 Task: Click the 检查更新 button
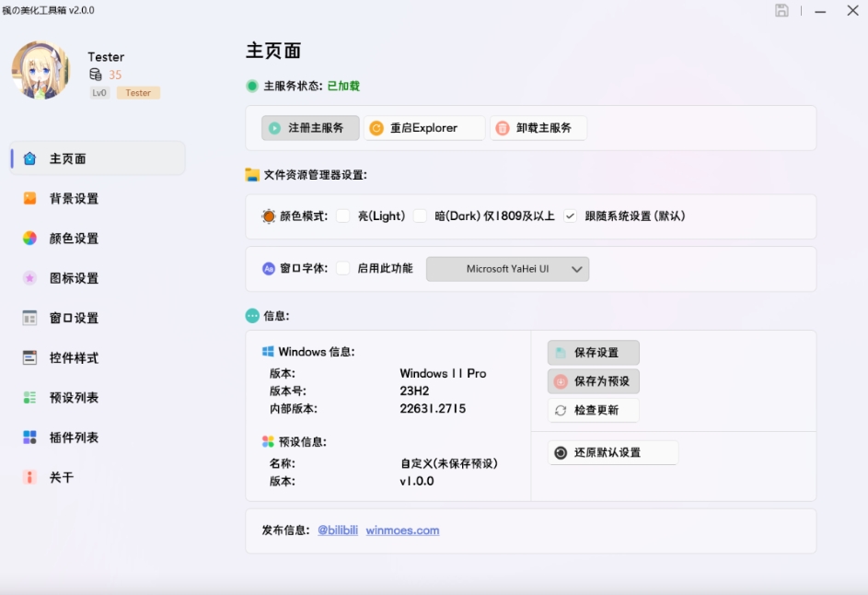[594, 411]
